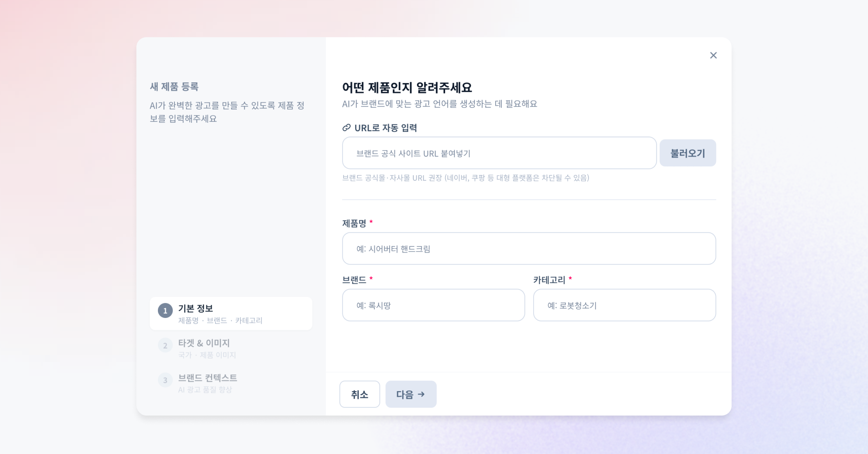Screen dimensions: 868x454
Task: Click the 취소 button
Action: tap(360, 394)
